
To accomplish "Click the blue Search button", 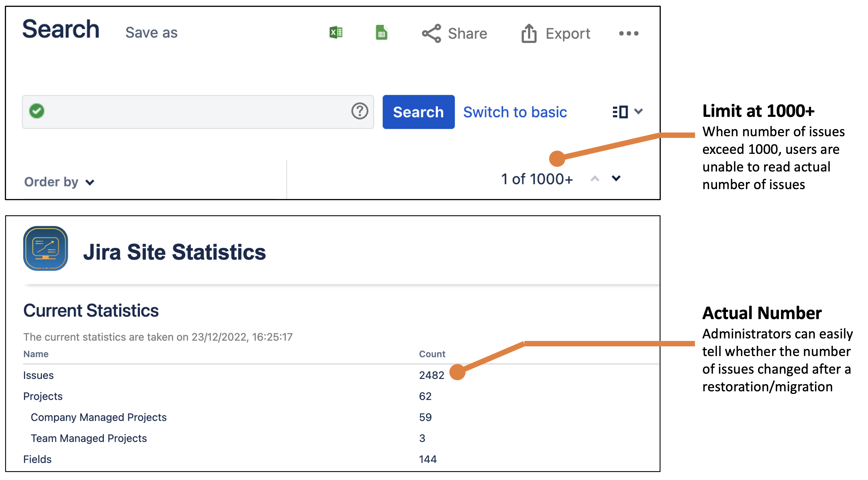I will 418,112.
